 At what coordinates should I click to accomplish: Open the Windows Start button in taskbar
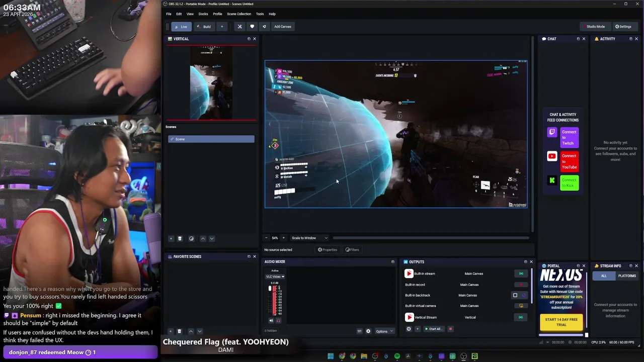click(x=331, y=356)
